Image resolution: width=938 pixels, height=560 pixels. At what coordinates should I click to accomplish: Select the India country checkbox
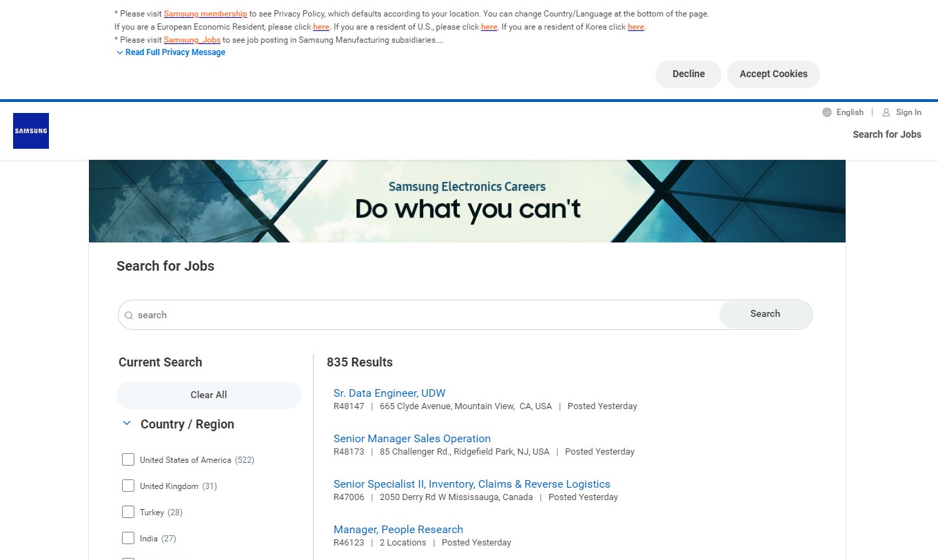(128, 538)
